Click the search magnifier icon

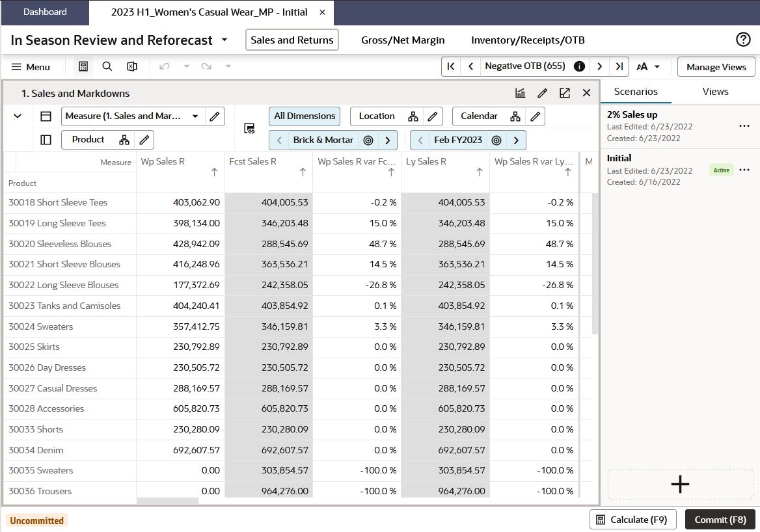click(107, 66)
